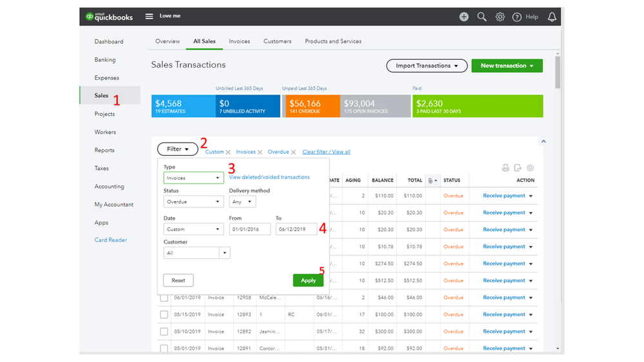Screen dimensions: 644x362
Task: Go to Workers in sidebar
Action: [x=105, y=132]
